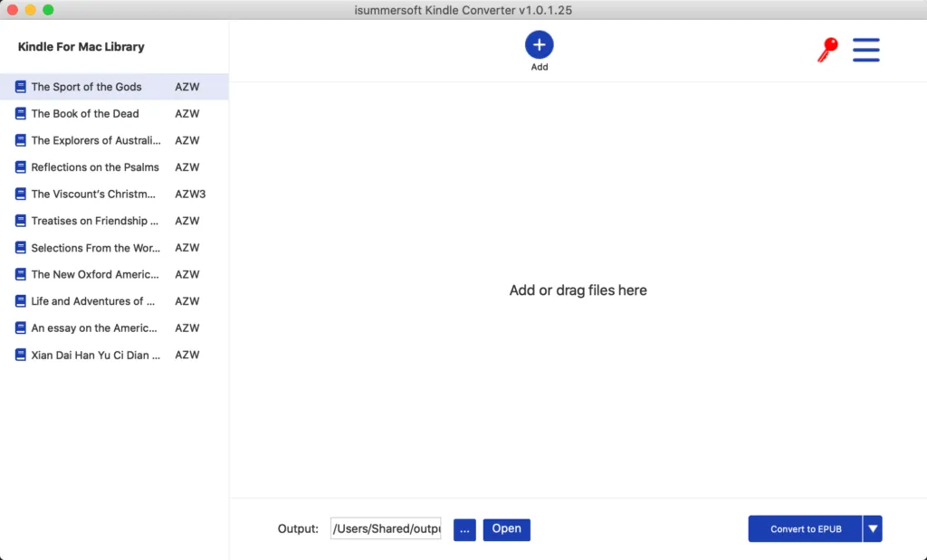The width and height of the screenshot is (927, 560).
Task: Select "The Book of the Dead" title
Action: tap(85, 113)
